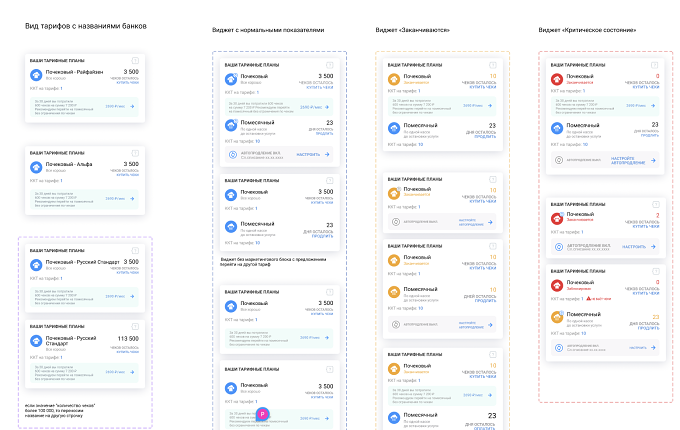
Task: Click the blue cash register icon beside Почековый - Райффайзен
Action: tap(36, 75)
